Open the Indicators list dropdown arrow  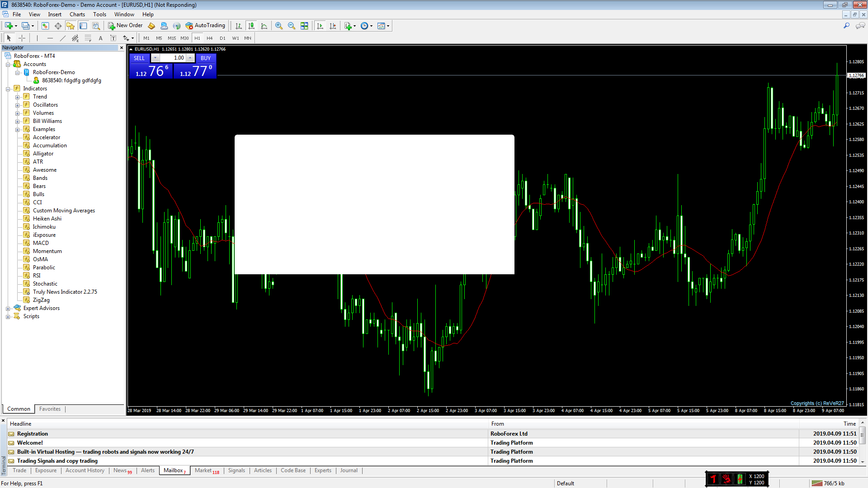(x=354, y=26)
